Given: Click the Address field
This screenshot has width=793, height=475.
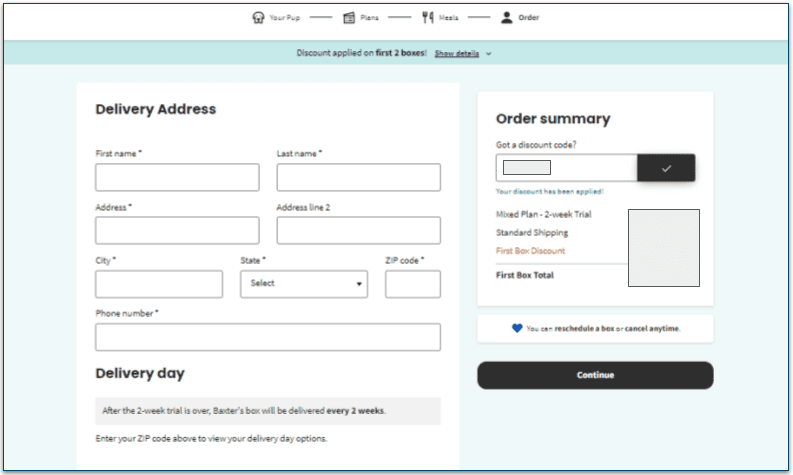Looking at the screenshot, I should pos(177,231).
